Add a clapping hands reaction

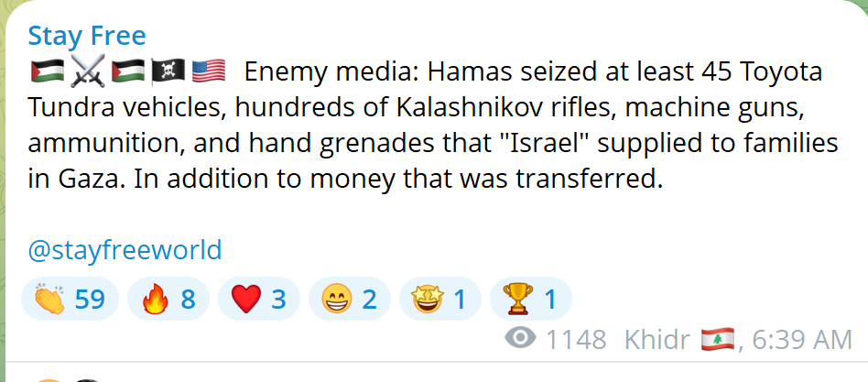pos(70,299)
